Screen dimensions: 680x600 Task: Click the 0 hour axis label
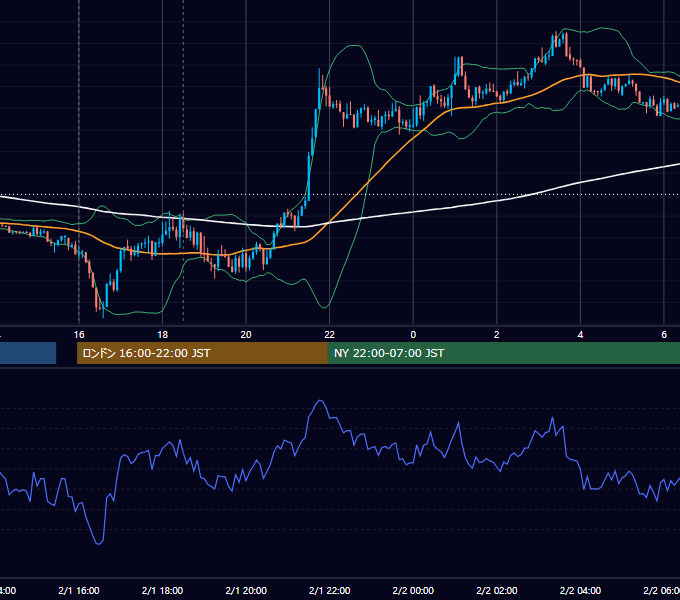(x=413, y=335)
